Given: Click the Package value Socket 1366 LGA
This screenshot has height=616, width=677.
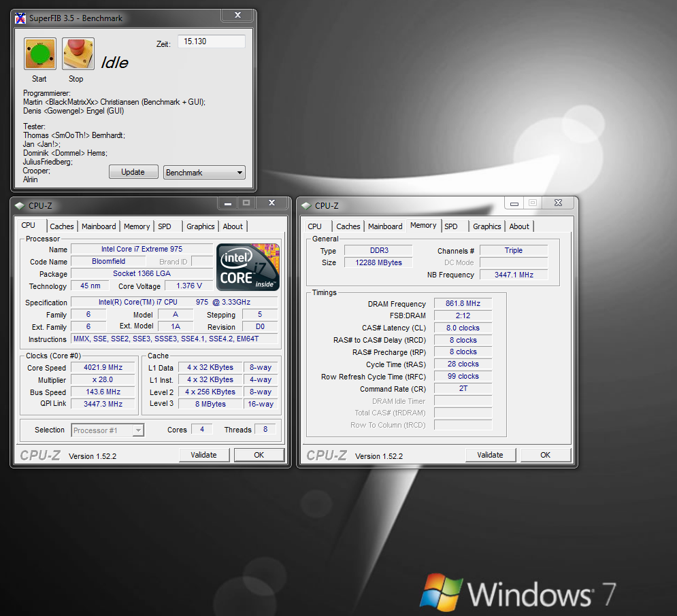Looking at the screenshot, I should point(142,273).
